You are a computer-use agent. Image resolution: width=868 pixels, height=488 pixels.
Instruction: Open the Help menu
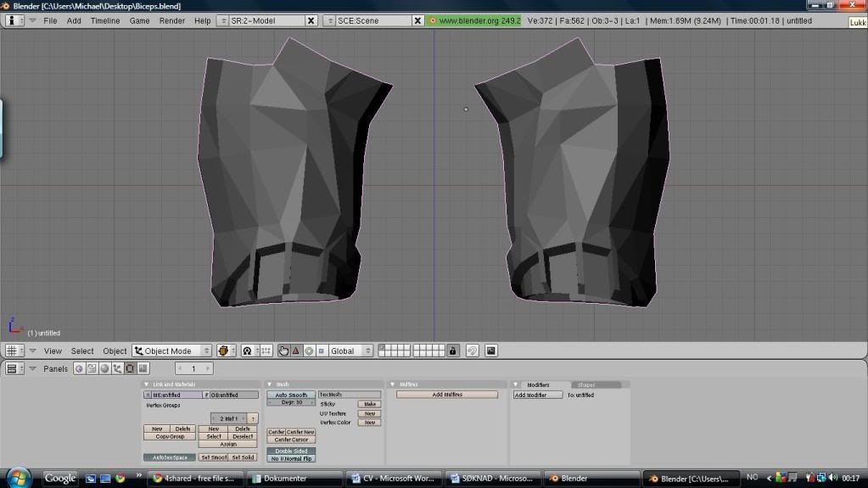pyautogui.click(x=203, y=20)
